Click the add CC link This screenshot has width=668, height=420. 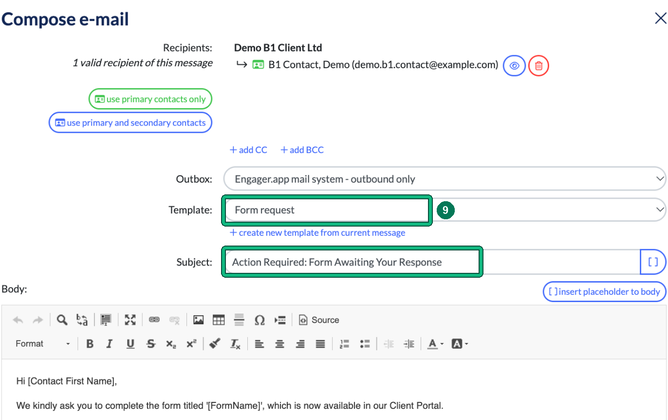(248, 150)
